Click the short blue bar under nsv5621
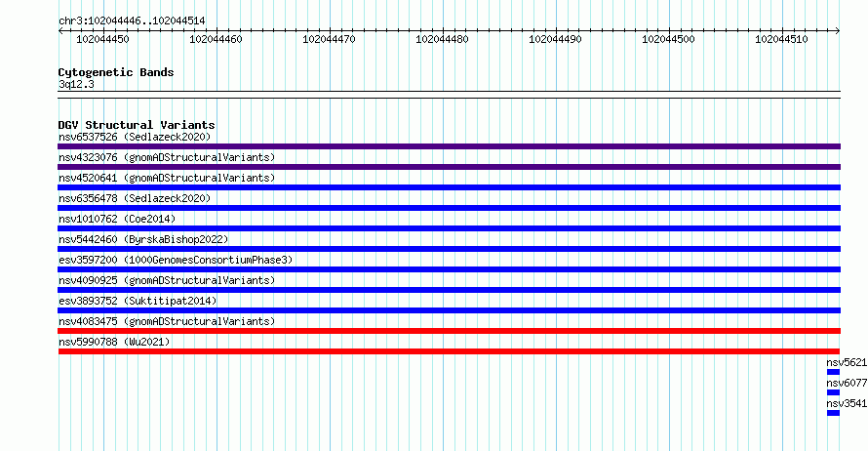 (833, 372)
